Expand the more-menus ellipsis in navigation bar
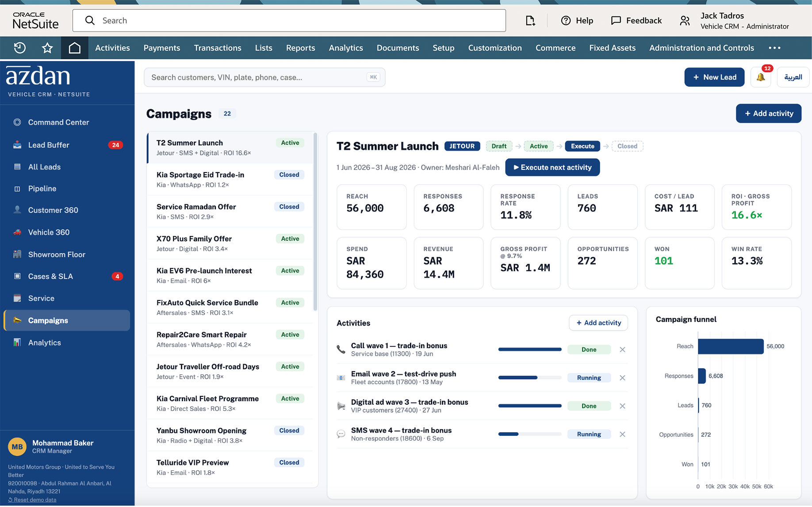Image resolution: width=812 pixels, height=507 pixels. 774,48
